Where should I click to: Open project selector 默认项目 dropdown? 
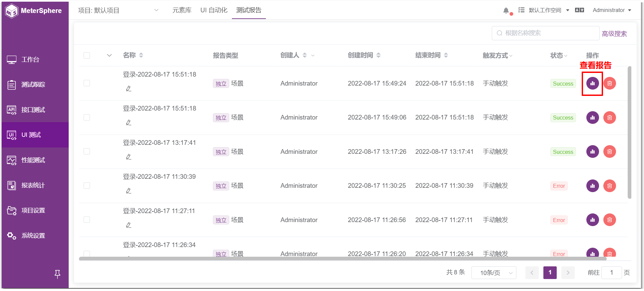click(x=118, y=10)
